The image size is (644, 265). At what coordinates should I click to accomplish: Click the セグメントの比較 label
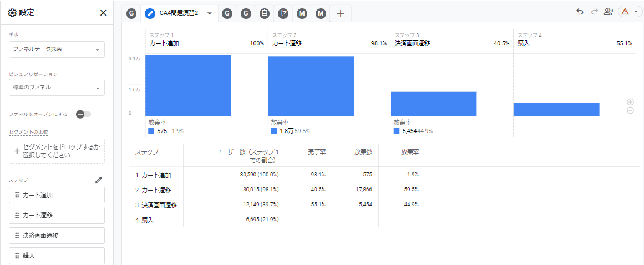(28, 132)
